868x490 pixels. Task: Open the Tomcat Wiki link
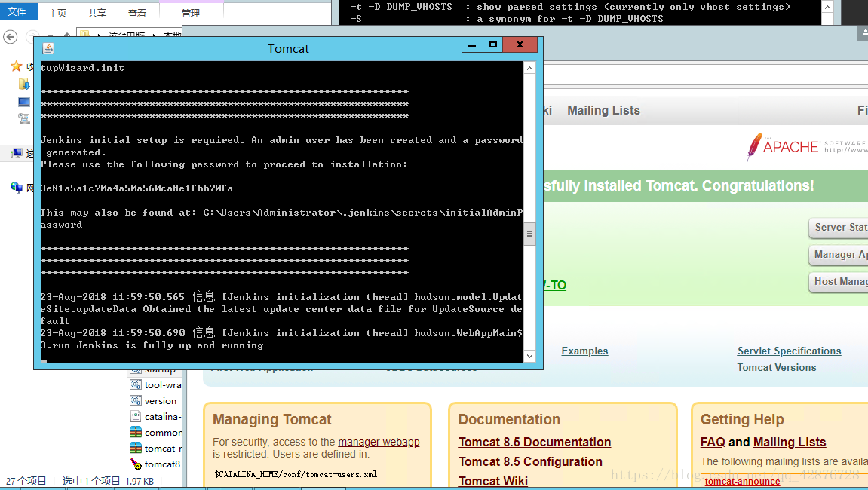coord(493,481)
